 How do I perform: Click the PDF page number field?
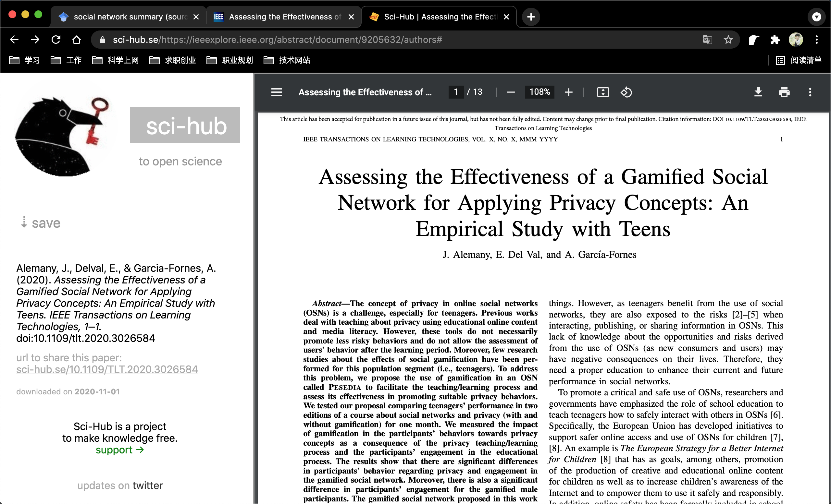click(456, 92)
